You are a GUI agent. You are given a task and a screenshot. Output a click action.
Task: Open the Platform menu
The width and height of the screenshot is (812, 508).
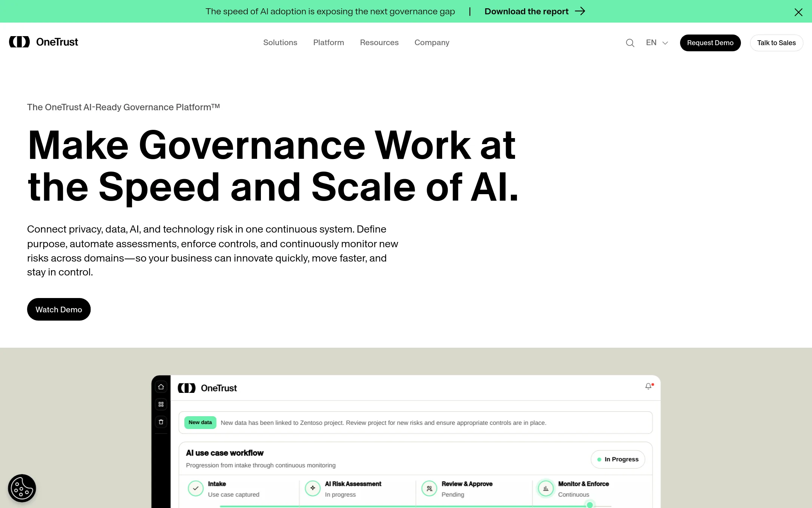329,43
